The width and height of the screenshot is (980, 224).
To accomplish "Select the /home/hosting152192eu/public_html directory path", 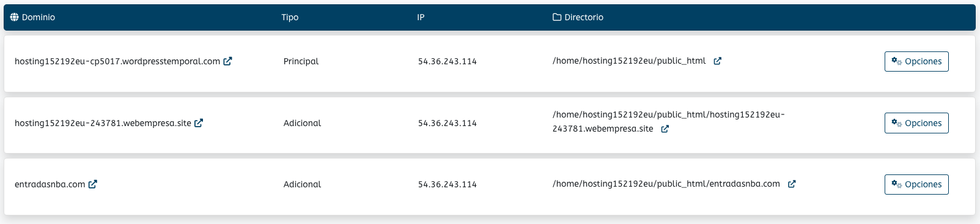I will pyautogui.click(x=629, y=61).
